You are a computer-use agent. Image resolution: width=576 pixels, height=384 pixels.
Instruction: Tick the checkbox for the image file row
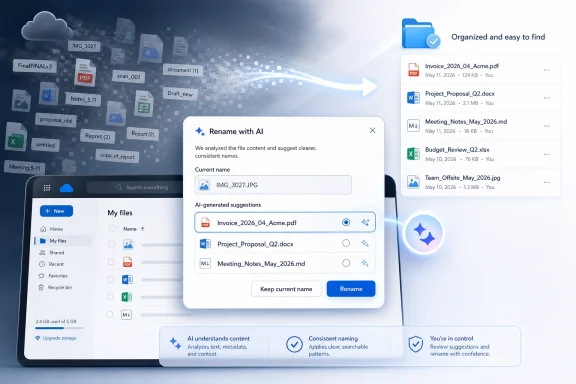point(111,244)
